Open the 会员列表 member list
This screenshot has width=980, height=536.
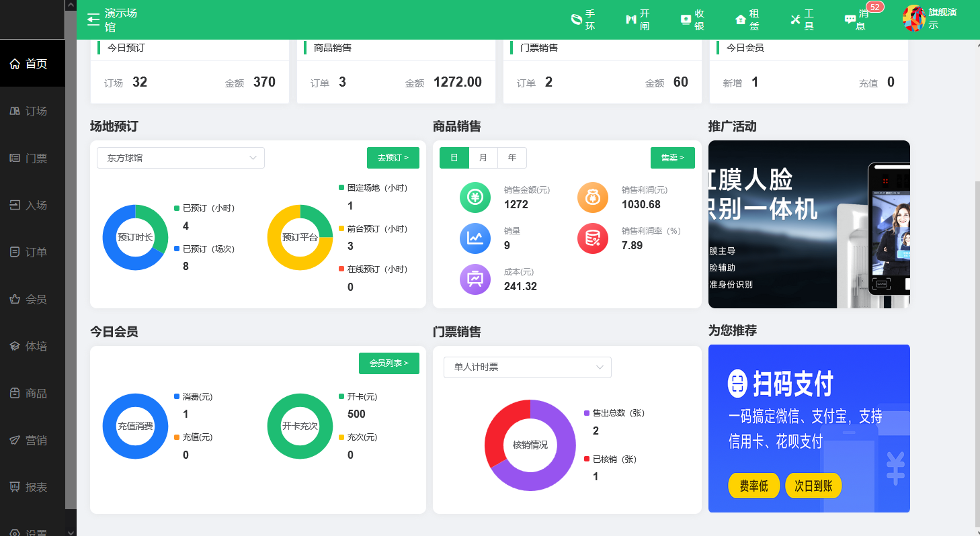click(389, 363)
